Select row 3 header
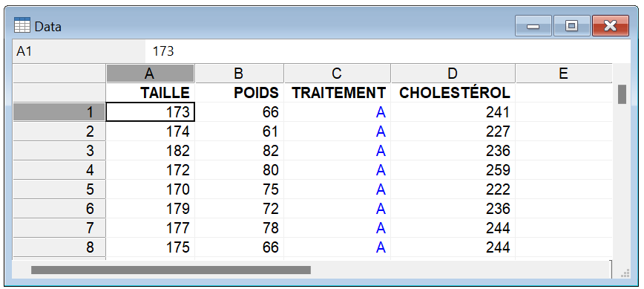The width and height of the screenshot is (644, 289). click(x=59, y=151)
